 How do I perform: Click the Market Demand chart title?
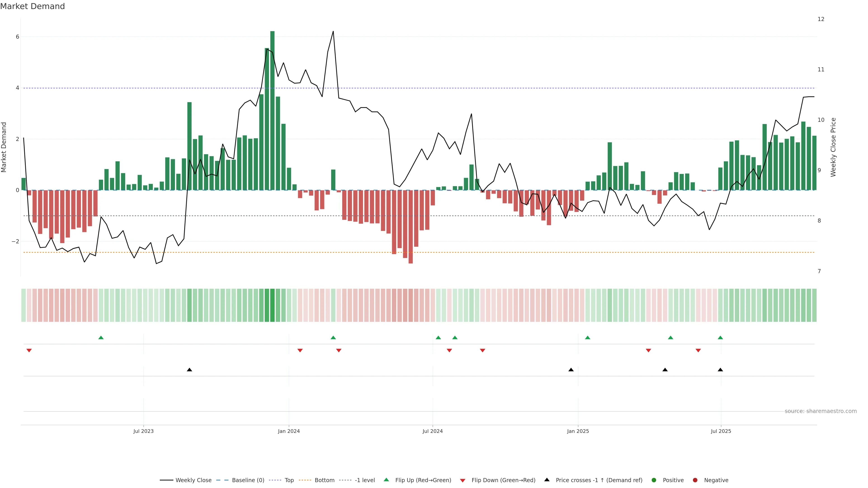tap(32, 6)
